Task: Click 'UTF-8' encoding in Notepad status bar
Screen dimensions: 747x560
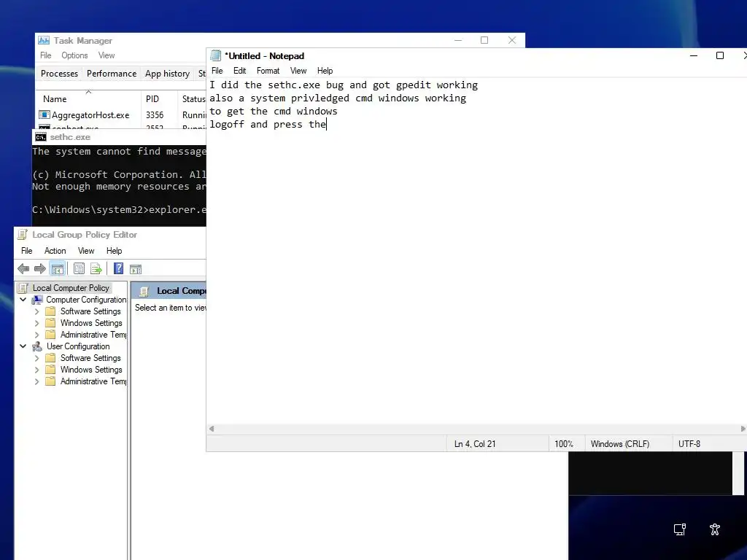Action: click(689, 444)
